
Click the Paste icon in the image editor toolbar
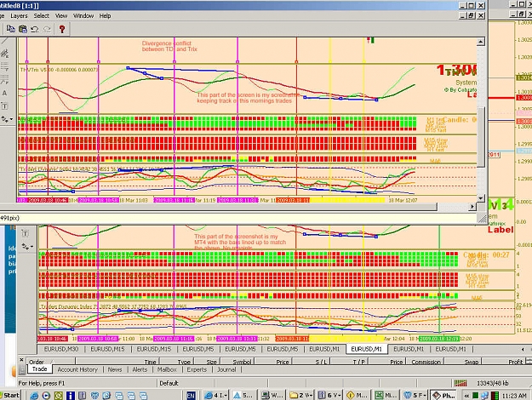[x=23, y=29]
